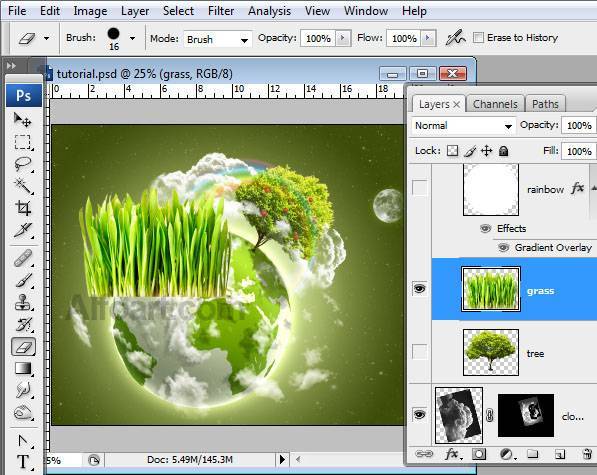This screenshot has height=475, width=597.
Task: Select the Type tool
Action: point(23,462)
